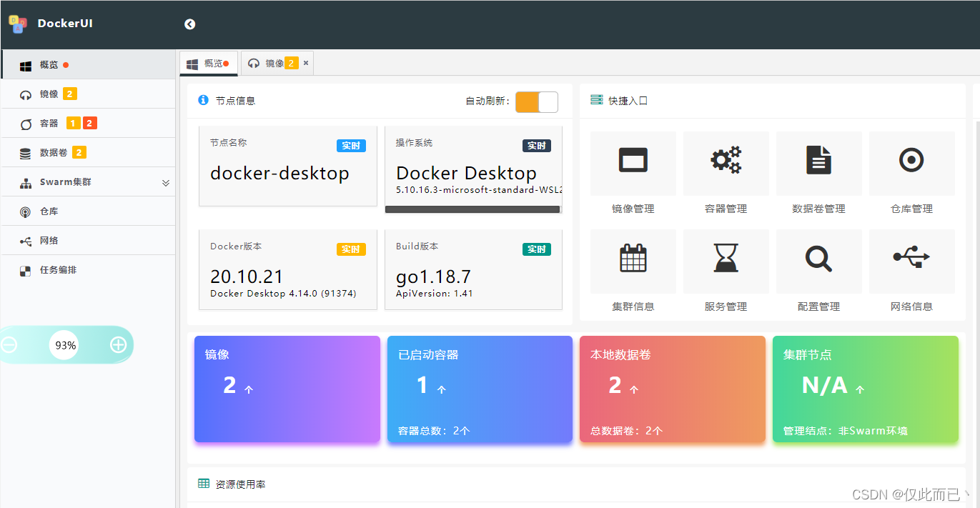Click the purple 镜像 statistics card
The width and height of the screenshot is (980, 508).
coord(287,389)
